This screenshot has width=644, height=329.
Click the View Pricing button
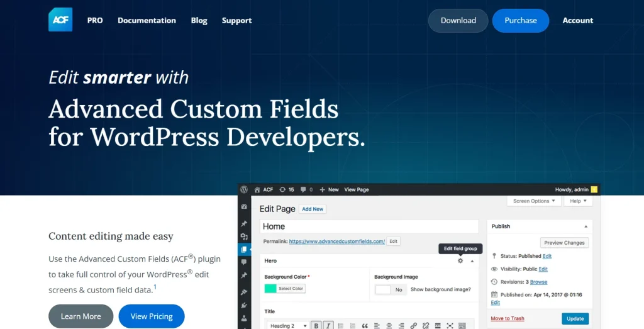[152, 316]
